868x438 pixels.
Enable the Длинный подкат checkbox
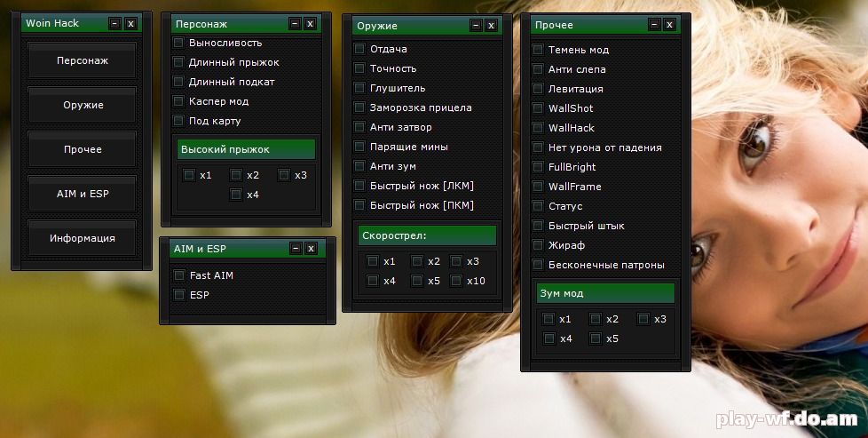click(178, 82)
